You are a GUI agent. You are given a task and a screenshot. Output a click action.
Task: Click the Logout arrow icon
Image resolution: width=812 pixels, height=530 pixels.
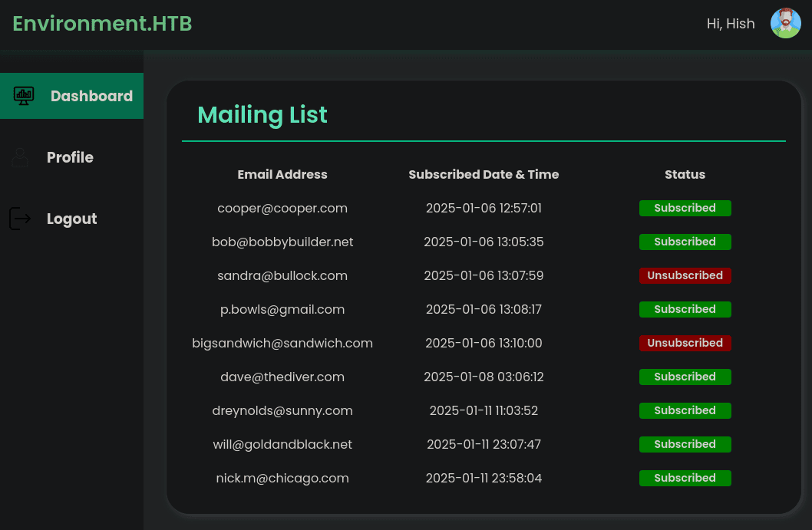coord(20,219)
